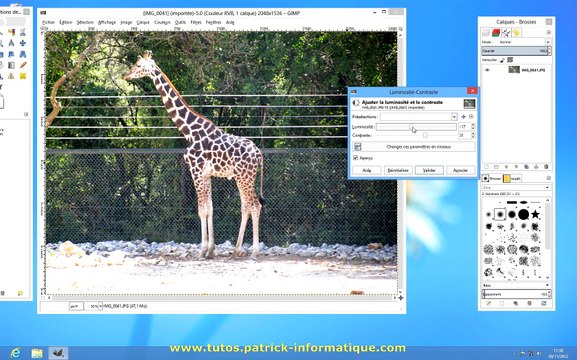The image size is (577, 360).
Task: Switch to the Motifs tab
Action: [512, 179]
